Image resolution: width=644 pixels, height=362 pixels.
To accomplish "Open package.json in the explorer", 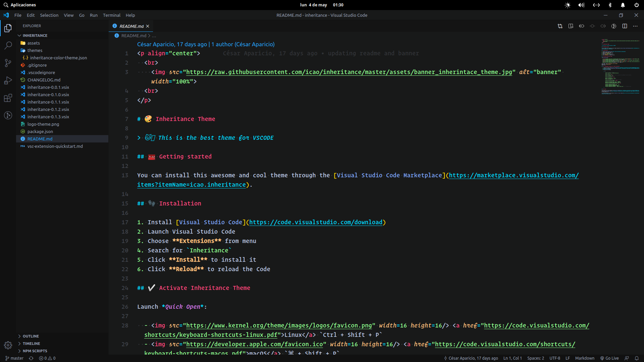I will click(x=40, y=131).
